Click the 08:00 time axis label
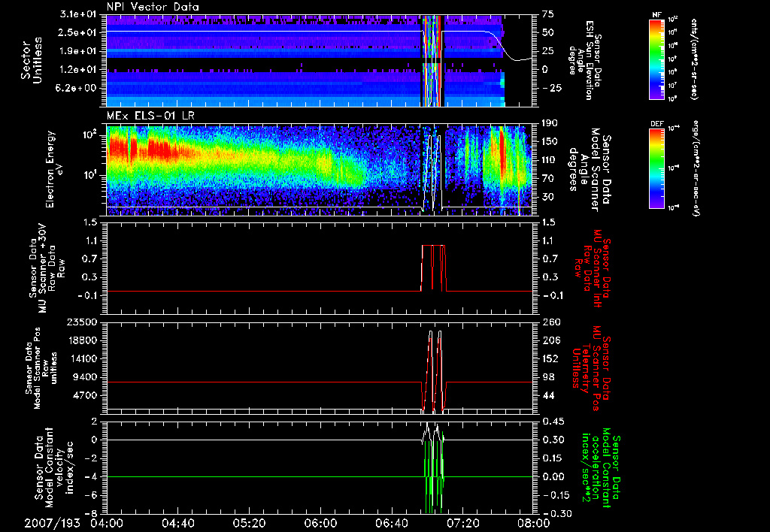 (534, 523)
